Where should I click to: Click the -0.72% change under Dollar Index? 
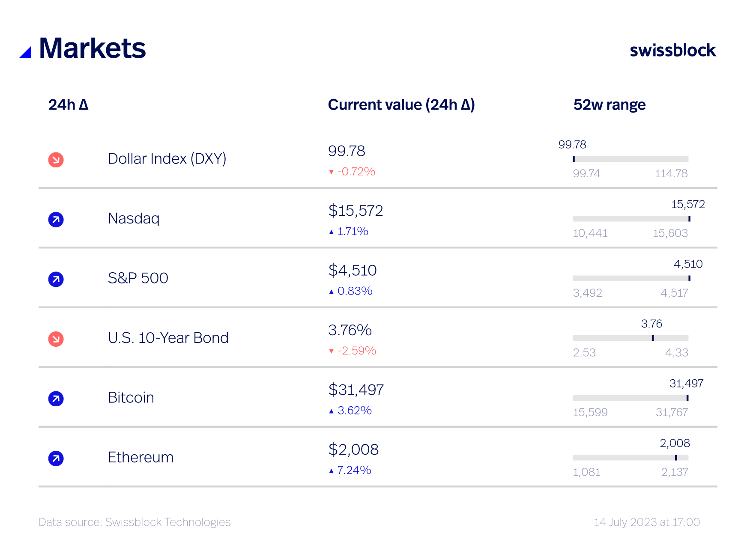click(x=356, y=172)
